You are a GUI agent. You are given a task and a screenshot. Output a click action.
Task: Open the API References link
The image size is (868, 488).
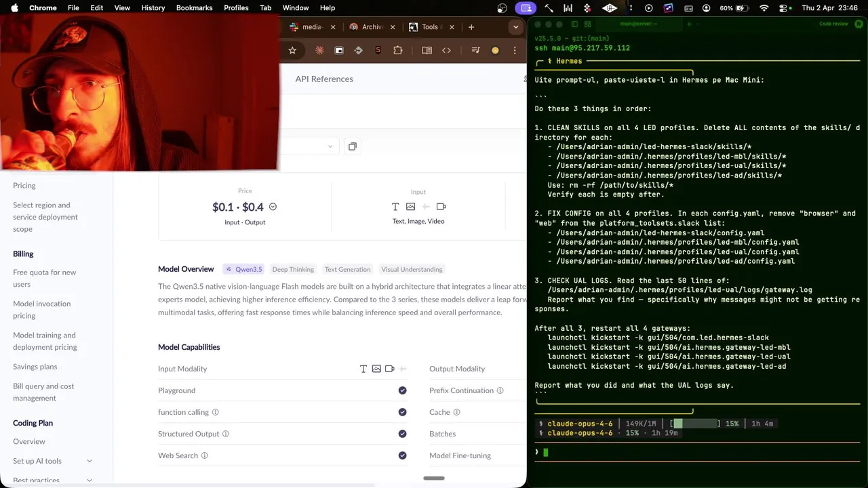[324, 79]
